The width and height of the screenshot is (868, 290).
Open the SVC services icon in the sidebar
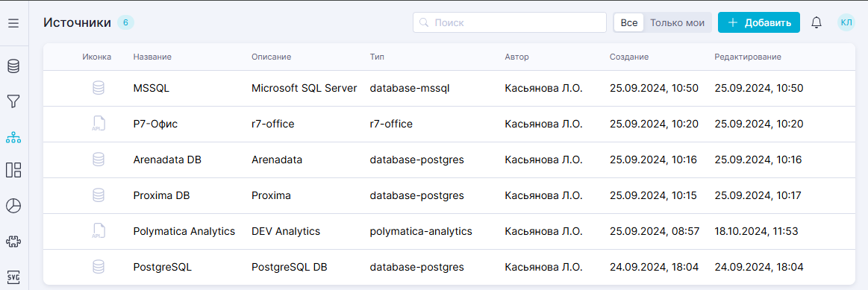pyautogui.click(x=13, y=276)
